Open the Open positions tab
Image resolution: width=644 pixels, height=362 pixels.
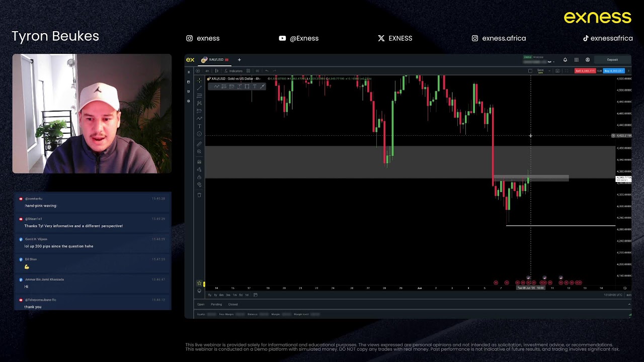click(x=201, y=304)
